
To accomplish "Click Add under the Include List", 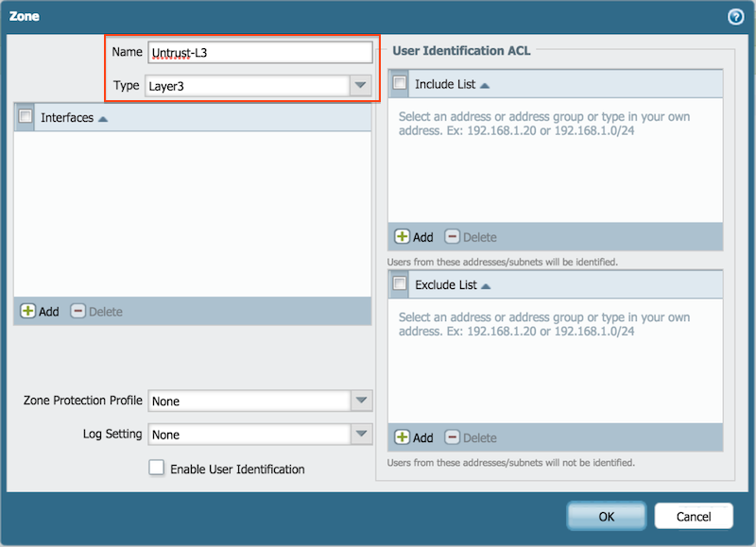I will 414,236.
